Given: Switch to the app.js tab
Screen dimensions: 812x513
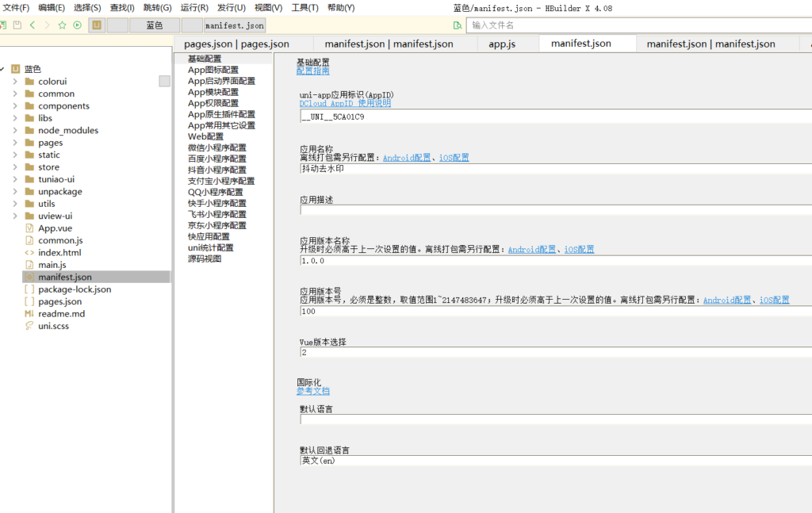Looking at the screenshot, I should (x=501, y=44).
